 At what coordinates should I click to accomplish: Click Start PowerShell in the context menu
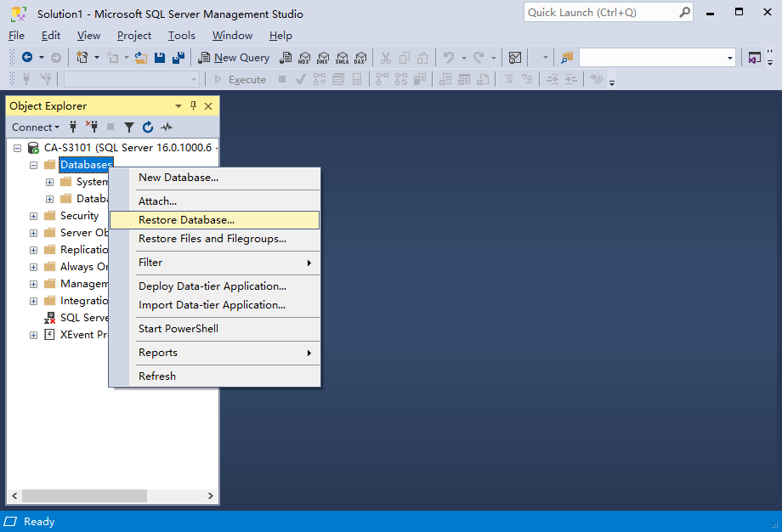pos(178,329)
